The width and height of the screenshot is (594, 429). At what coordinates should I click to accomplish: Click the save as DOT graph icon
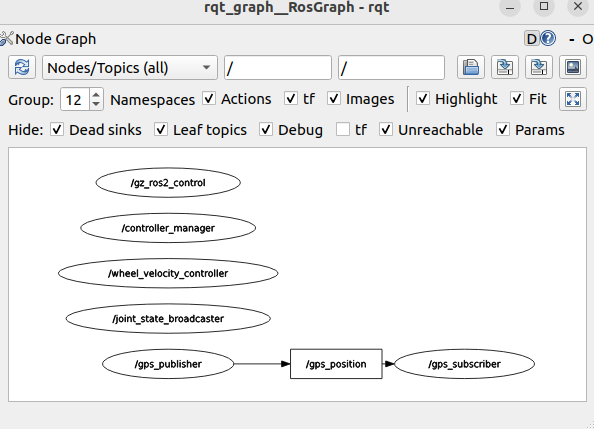pos(505,67)
